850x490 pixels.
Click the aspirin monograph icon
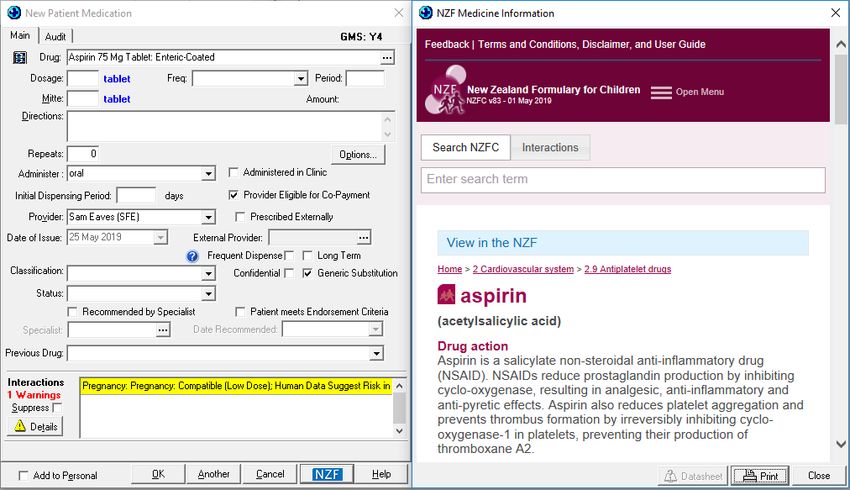click(446, 295)
